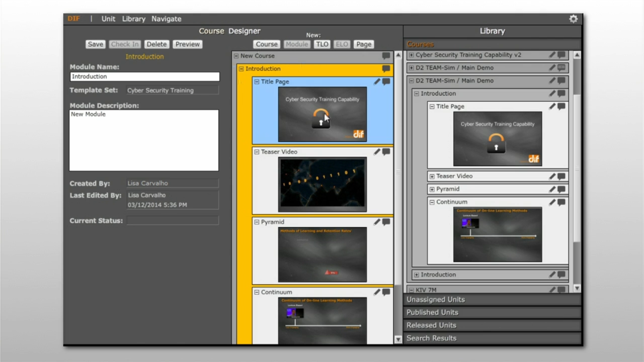Open comments on the Library's Pyramid page

point(561,190)
